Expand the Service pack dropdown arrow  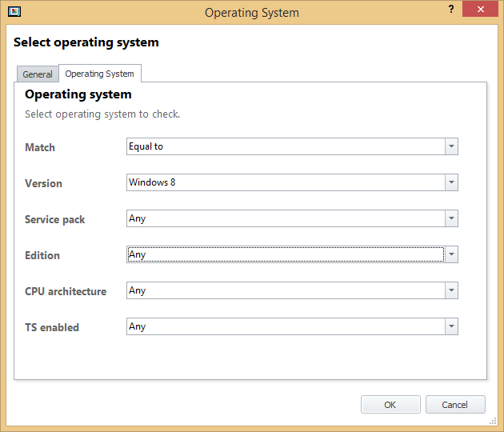(451, 218)
